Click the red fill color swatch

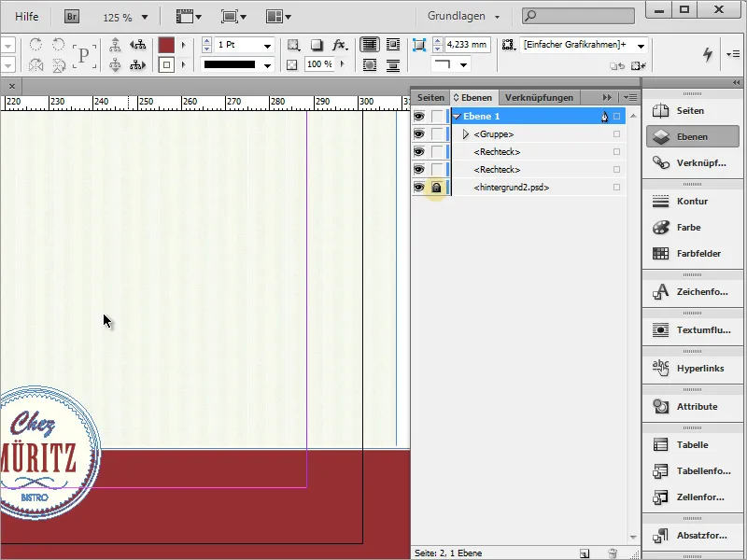tap(166, 45)
